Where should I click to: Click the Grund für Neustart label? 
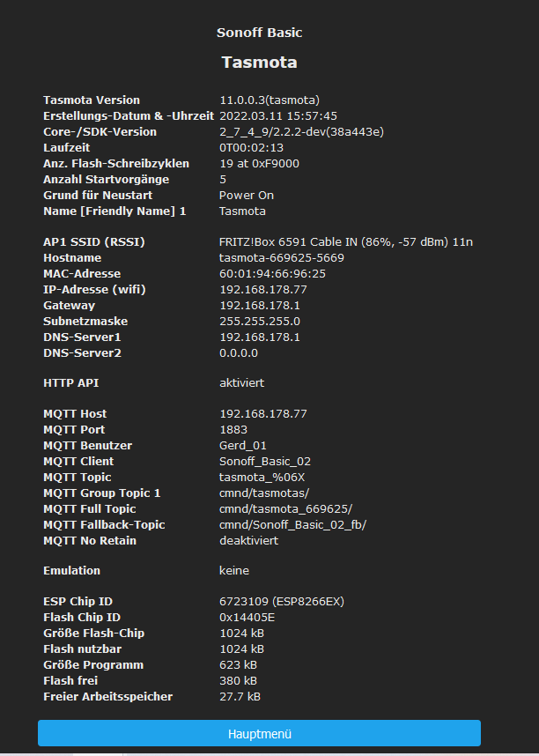(x=98, y=196)
